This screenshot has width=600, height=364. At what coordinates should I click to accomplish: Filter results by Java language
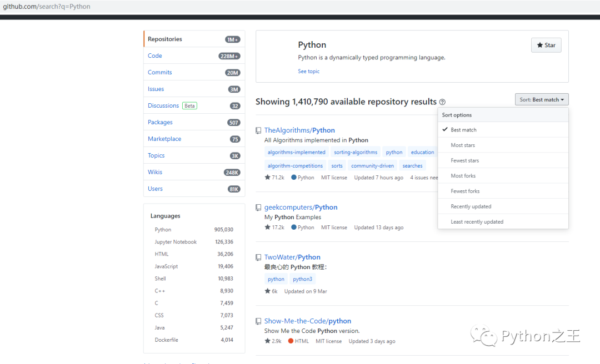point(194,327)
